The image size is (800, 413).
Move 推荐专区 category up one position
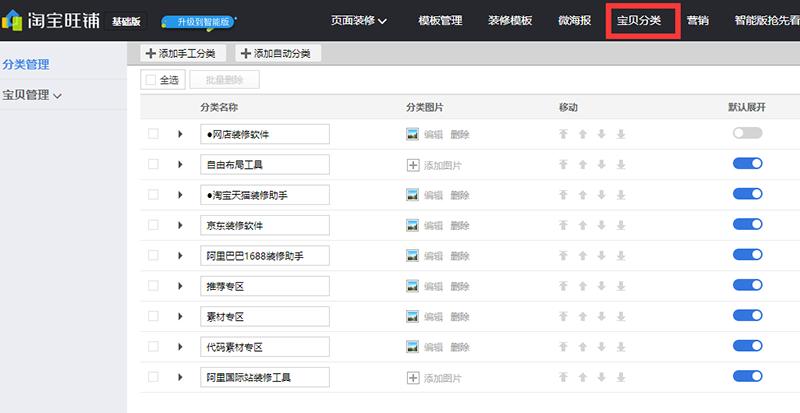pyautogui.click(x=584, y=286)
